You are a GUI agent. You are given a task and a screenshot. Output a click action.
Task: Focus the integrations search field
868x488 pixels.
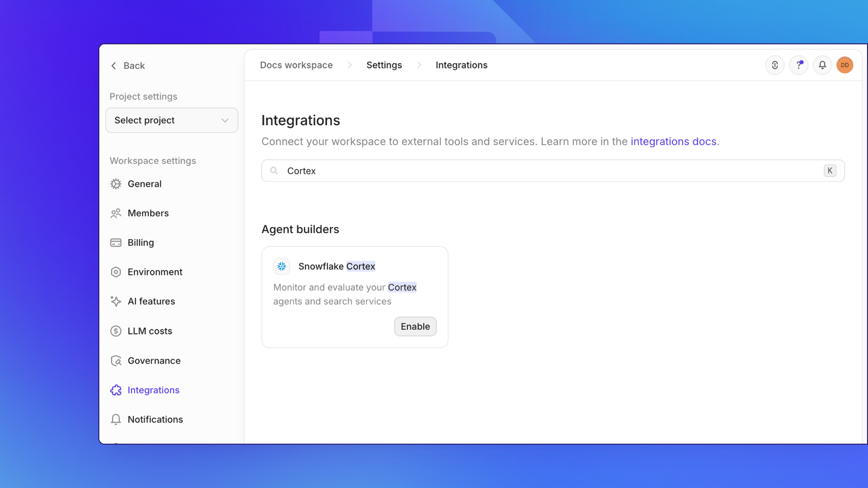point(553,171)
